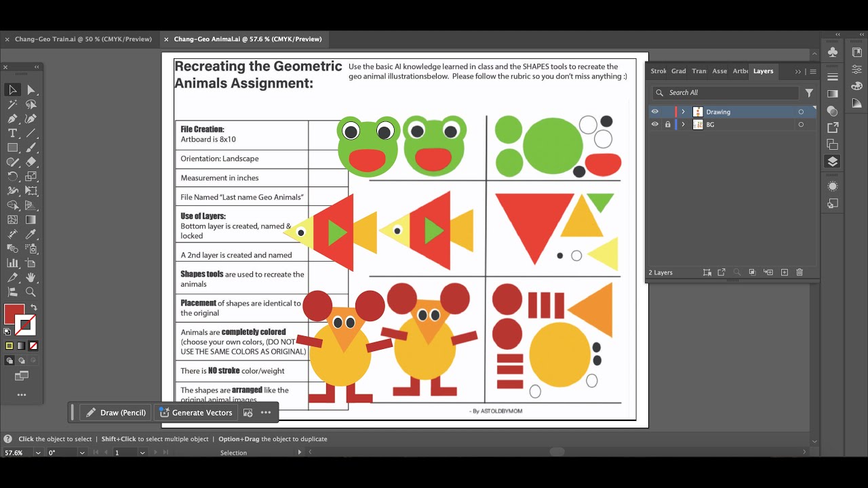Open zoom level dropdown at 57.6%

pos(38,453)
